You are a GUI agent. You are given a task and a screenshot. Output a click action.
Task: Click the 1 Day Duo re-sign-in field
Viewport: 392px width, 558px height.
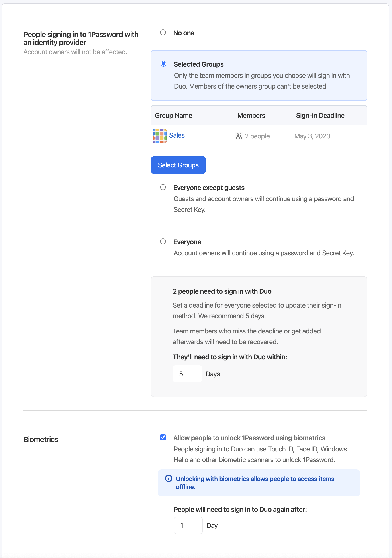point(188,525)
